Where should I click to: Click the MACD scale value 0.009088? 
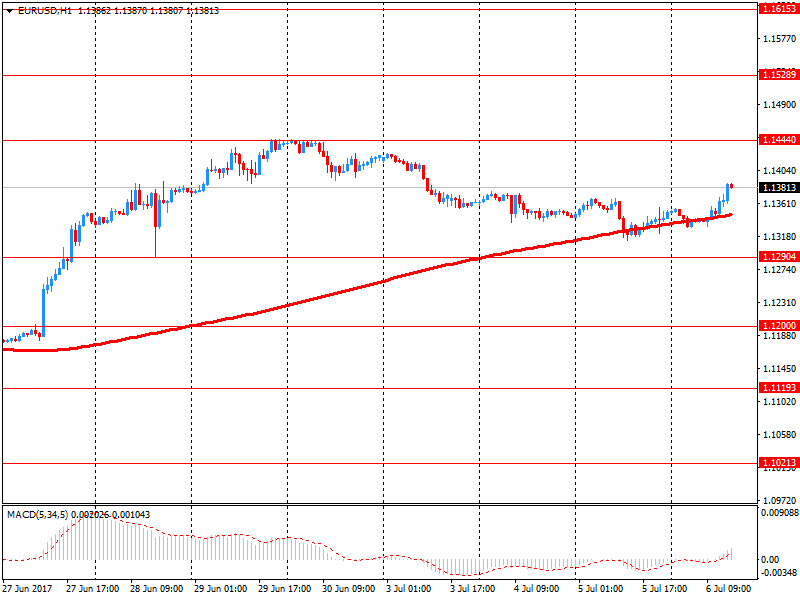click(x=780, y=512)
